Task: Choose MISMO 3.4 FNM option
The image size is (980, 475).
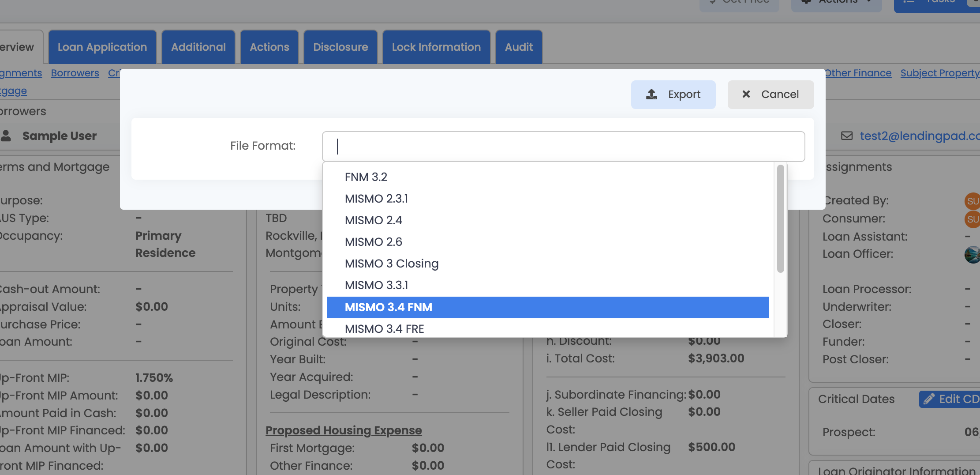Action: click(x=388, y=307)
